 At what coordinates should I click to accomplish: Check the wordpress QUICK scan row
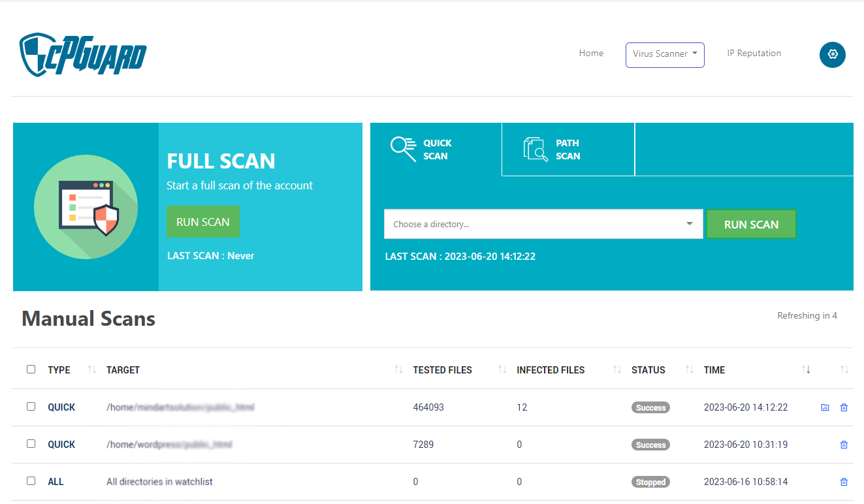click(31, 443)
